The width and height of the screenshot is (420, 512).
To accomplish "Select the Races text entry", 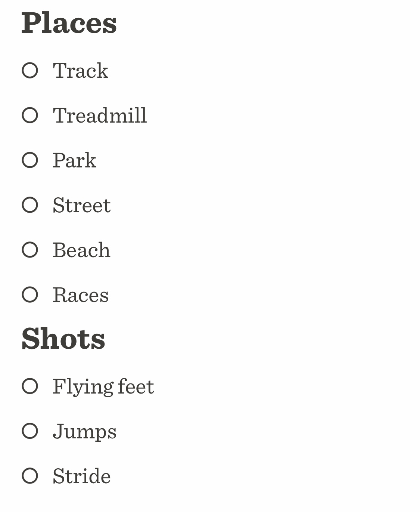I will click(81, 295).
